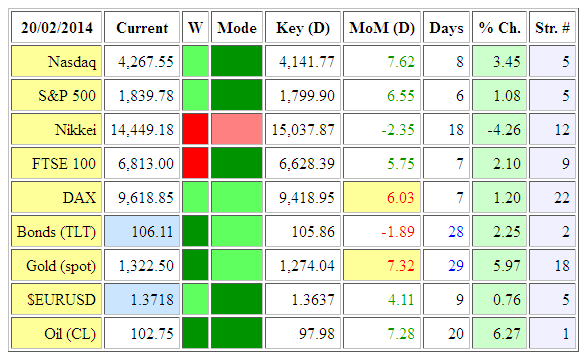Click DAX Str. # value 22

click(552, 197)
